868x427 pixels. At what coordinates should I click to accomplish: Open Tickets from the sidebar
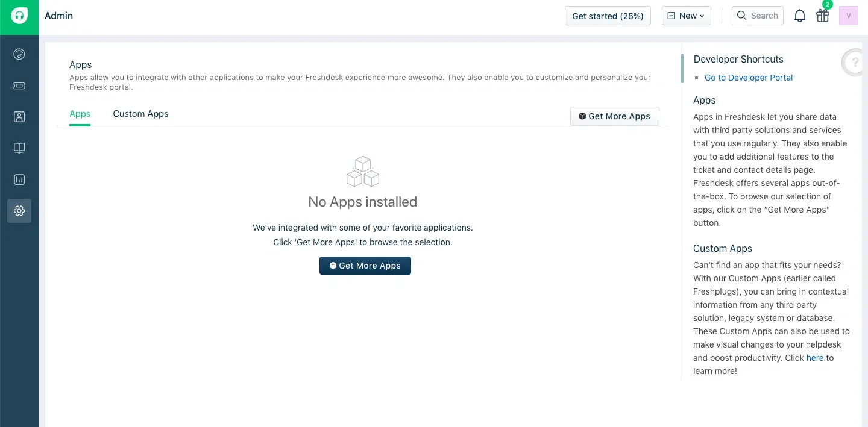[19, 86]
